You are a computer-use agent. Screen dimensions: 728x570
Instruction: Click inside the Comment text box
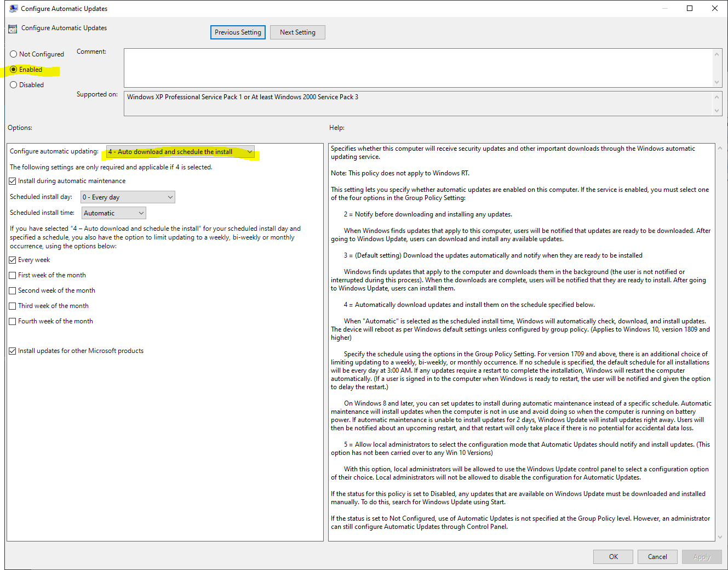click(419, 67)
